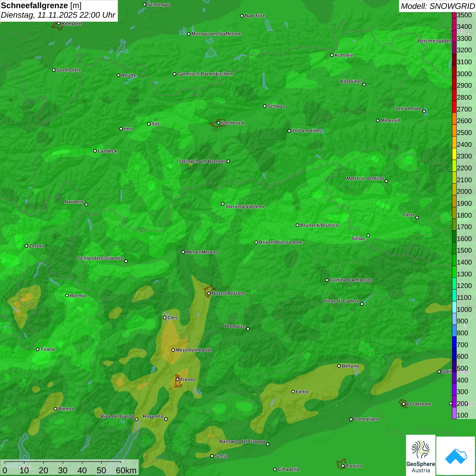Click the GeoSphere Austria logo
Image resolution: width=476 pixels, height=476 pixels.
click(421, 455)
